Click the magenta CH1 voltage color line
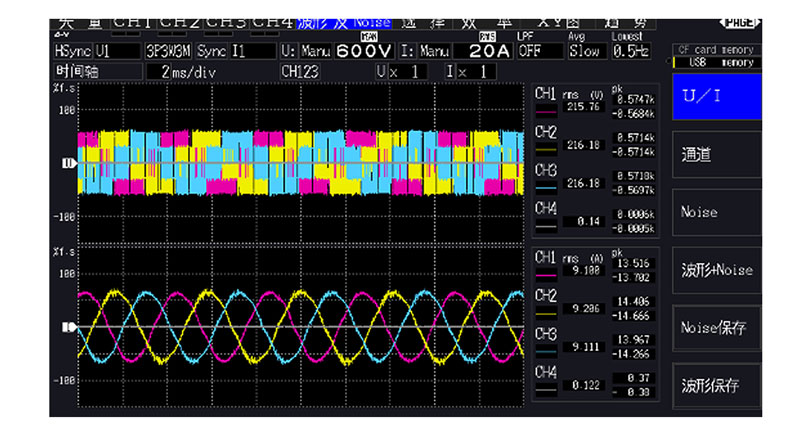This screenshot has width=800, height=437. (x=546, y=111)
